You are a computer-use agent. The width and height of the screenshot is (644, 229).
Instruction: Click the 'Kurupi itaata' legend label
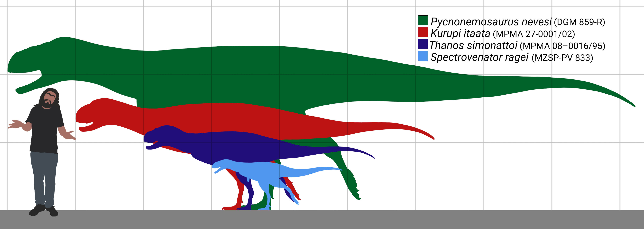(x=460, y=34)
